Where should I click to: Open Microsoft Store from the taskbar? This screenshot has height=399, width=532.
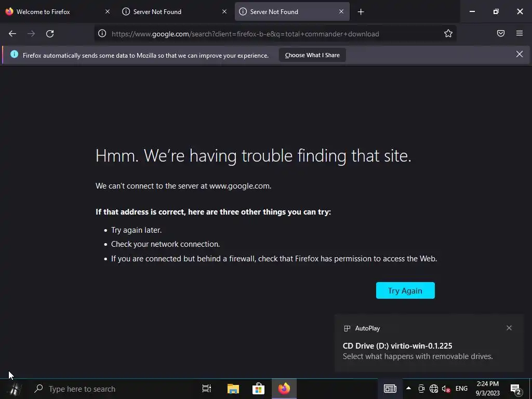[x=258, y=389]
